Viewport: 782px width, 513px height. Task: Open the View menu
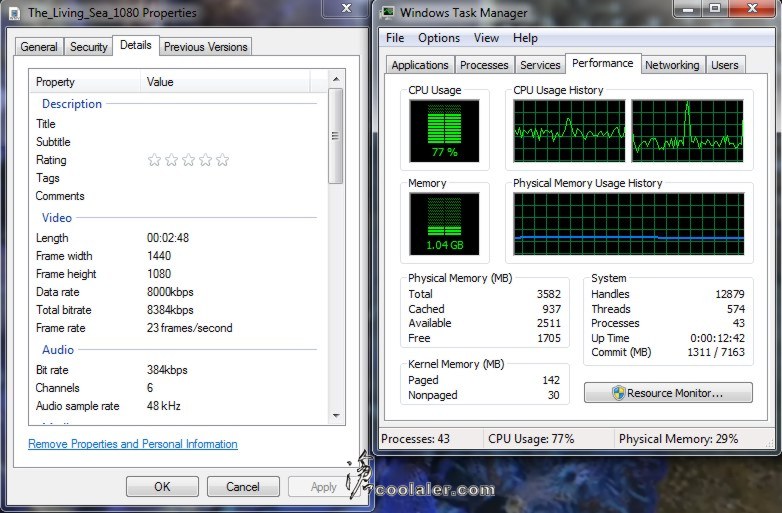(x=486, y=38)
